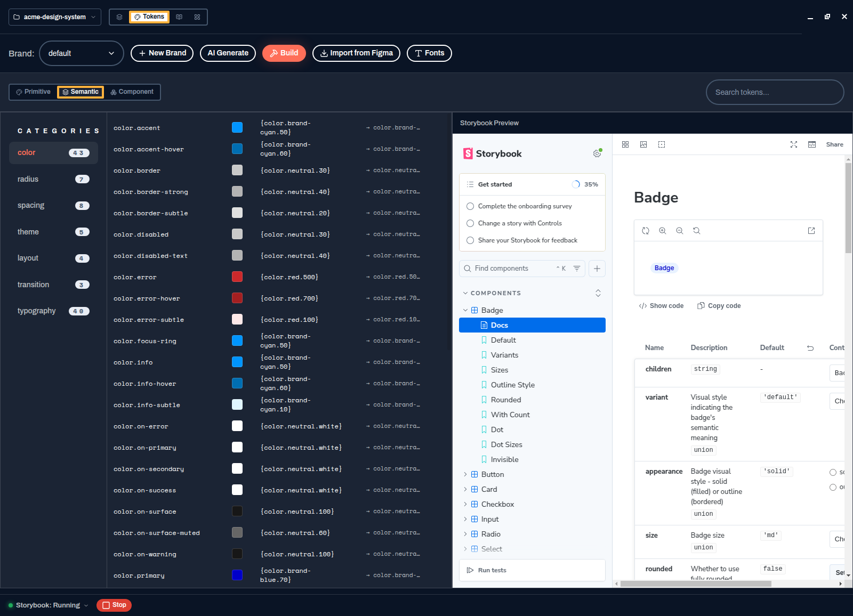Select first appearance radio option in controls
The image size is (853, 616).
point(833,472)
